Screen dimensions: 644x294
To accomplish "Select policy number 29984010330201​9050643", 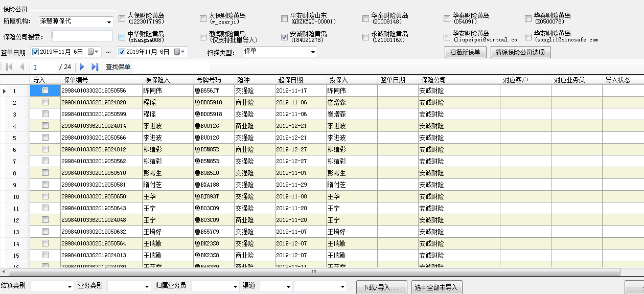I will [102, 208].
